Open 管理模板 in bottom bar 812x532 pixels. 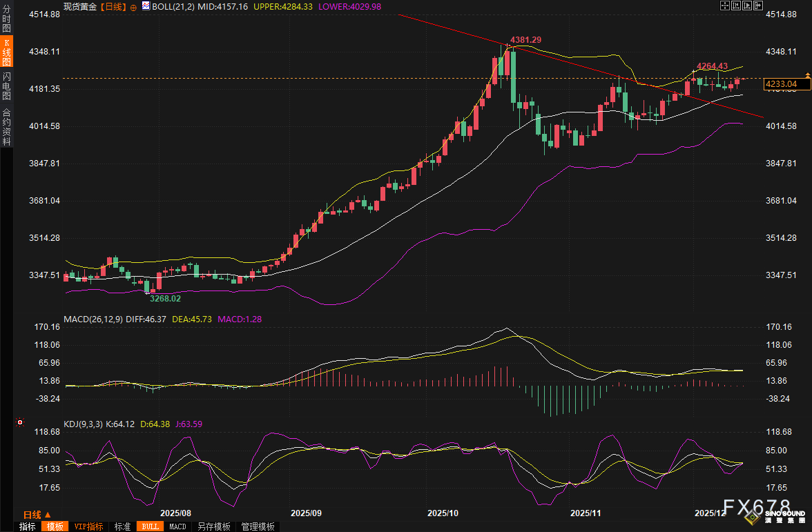coord(258,526)
